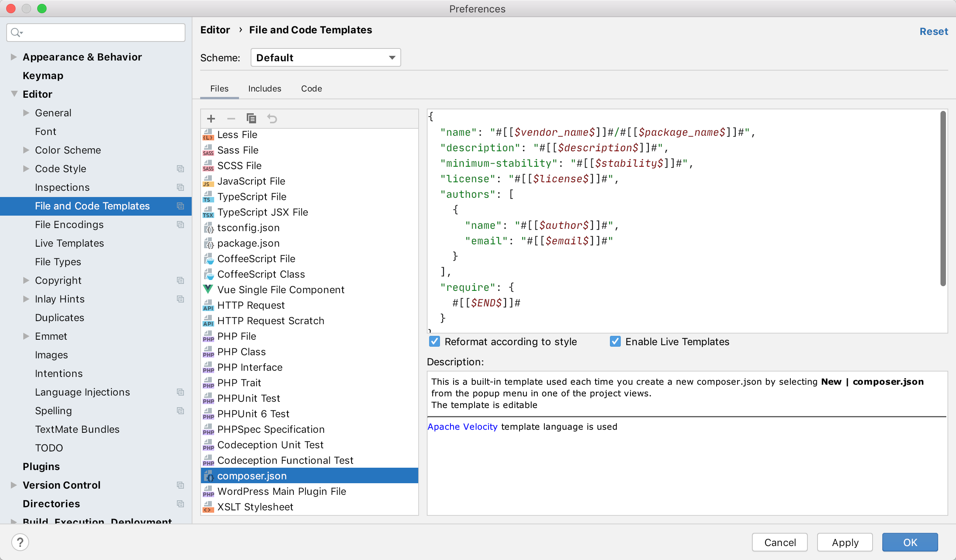Click the remove template icon
Viewport: 956px width, 560px height.
(x=231, y=118)
